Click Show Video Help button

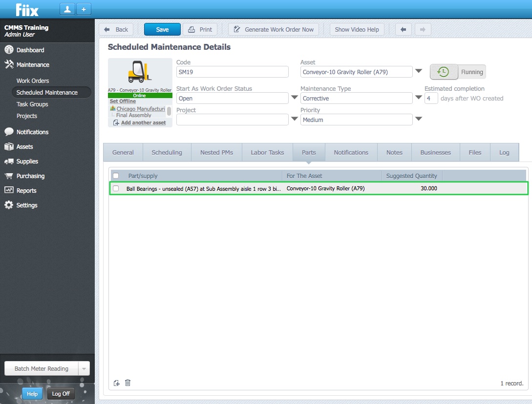[x=357, y=29]
